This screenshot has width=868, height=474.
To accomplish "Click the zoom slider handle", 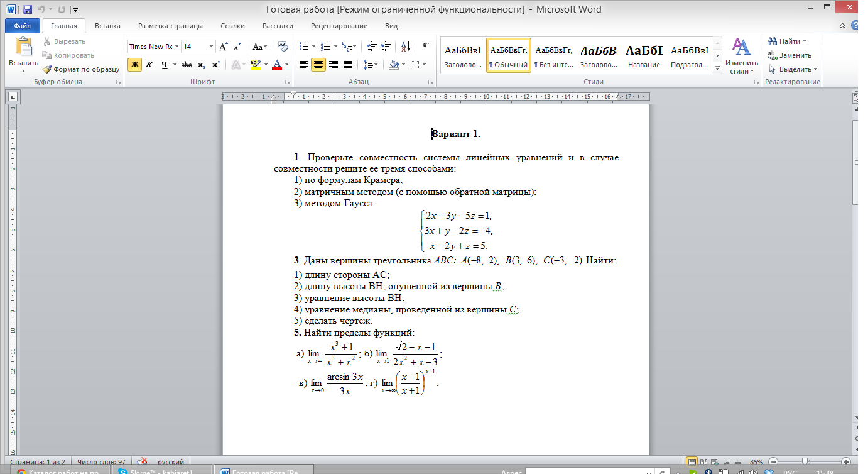I will pos(805,461).
